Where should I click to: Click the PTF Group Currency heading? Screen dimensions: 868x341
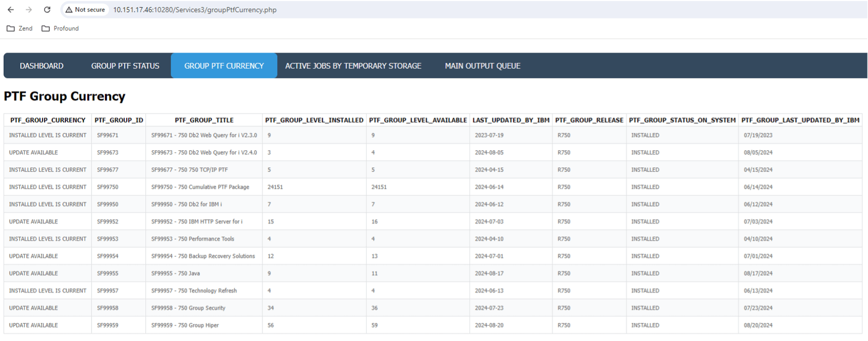coord(65,97)
